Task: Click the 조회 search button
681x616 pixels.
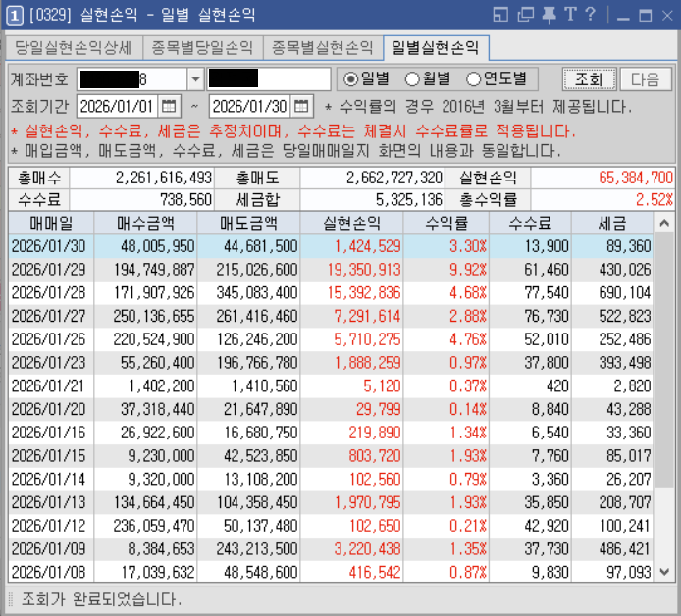Action: 590,79
